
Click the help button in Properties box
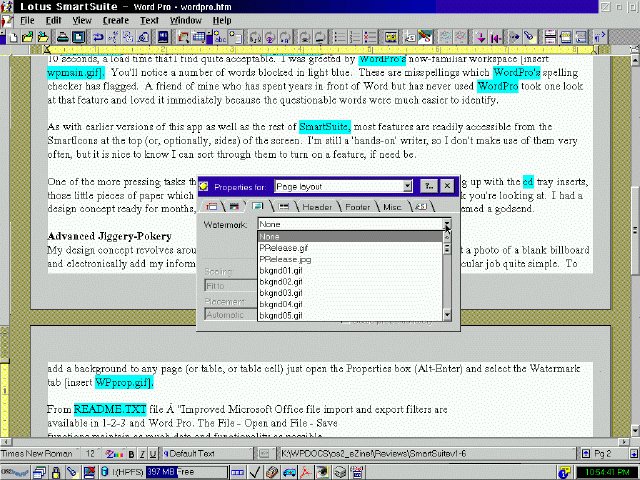[x=429, y=186]
